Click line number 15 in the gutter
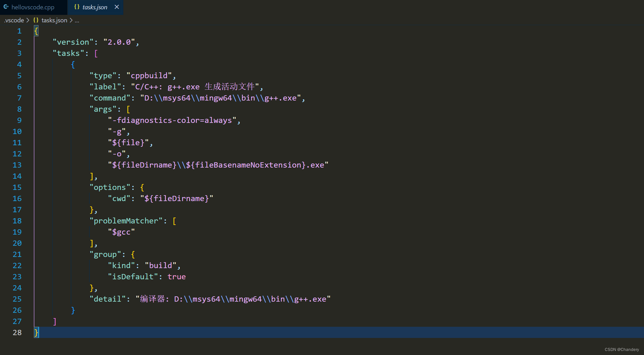 (x=17, y=187)
